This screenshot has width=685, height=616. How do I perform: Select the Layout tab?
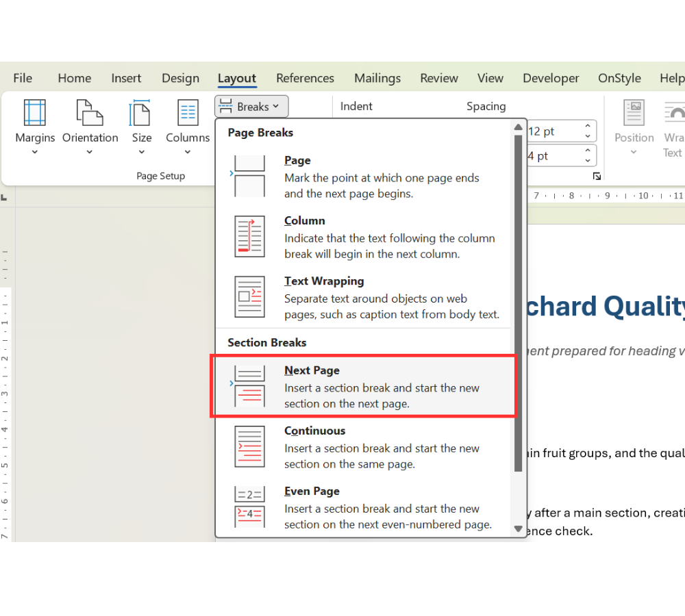pyautogui.click(x=237, y=78)
